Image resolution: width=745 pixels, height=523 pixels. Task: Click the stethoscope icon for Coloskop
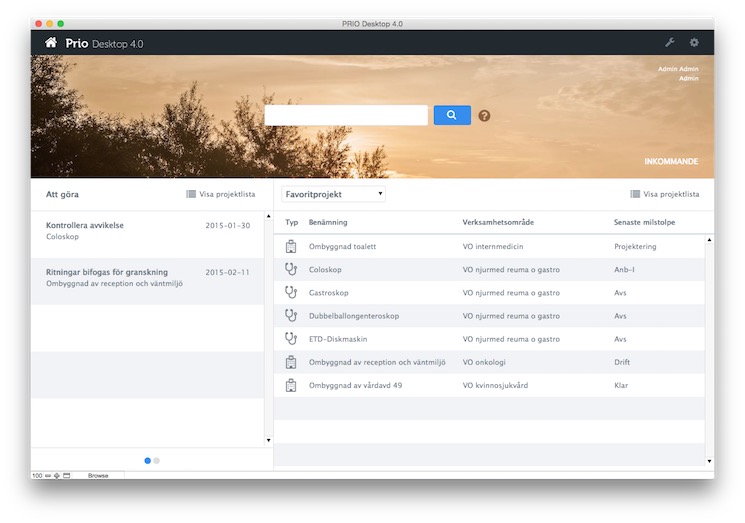point(292,269)
